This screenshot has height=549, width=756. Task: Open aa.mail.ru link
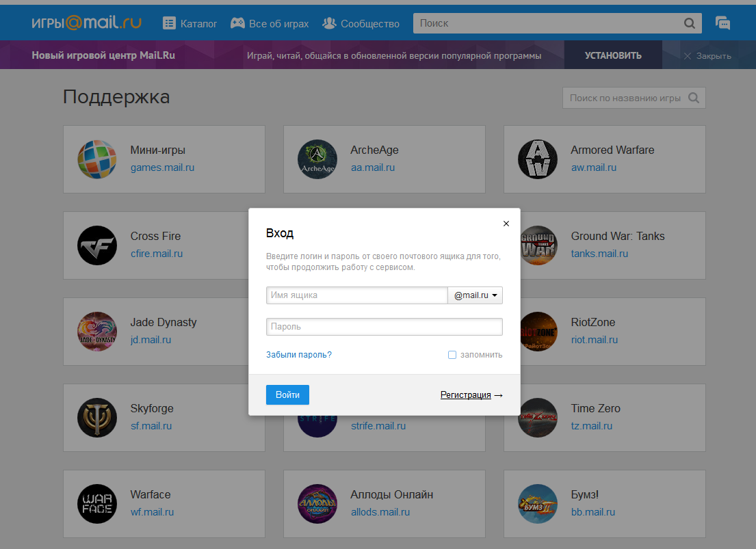pos(373,168)
